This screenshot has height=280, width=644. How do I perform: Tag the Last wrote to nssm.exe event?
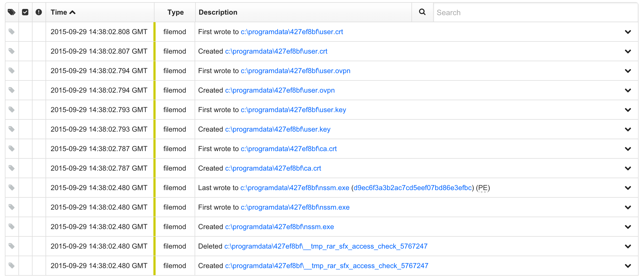coord(11,188)
